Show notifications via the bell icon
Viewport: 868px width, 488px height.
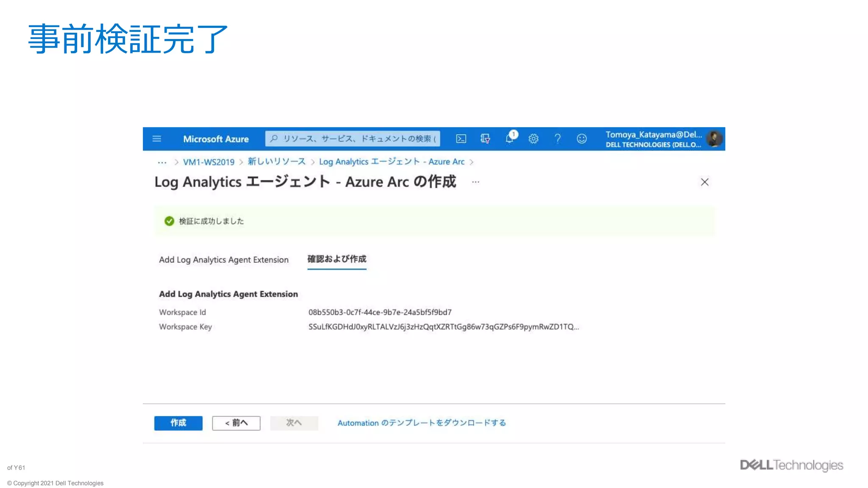(x=511, y=138)
